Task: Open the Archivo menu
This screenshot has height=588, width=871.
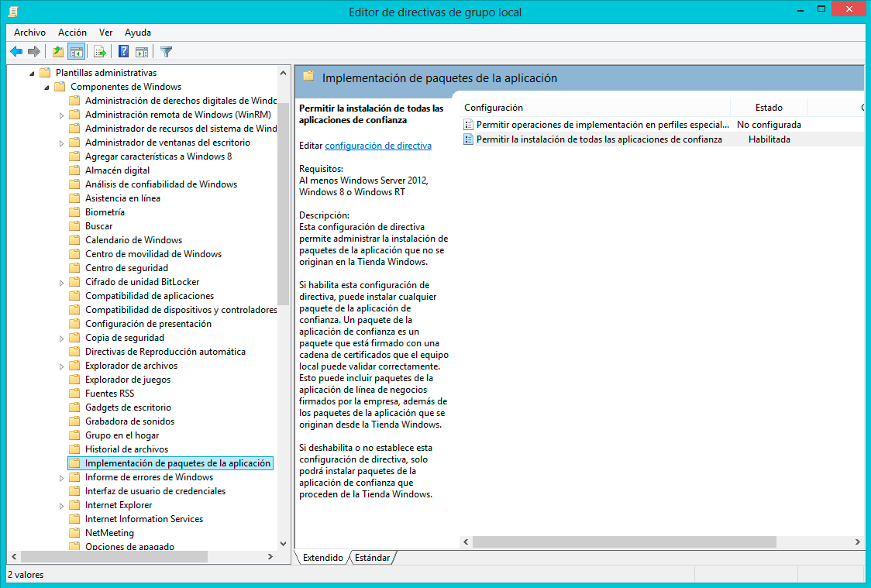Action: click(x=29, y=33)
